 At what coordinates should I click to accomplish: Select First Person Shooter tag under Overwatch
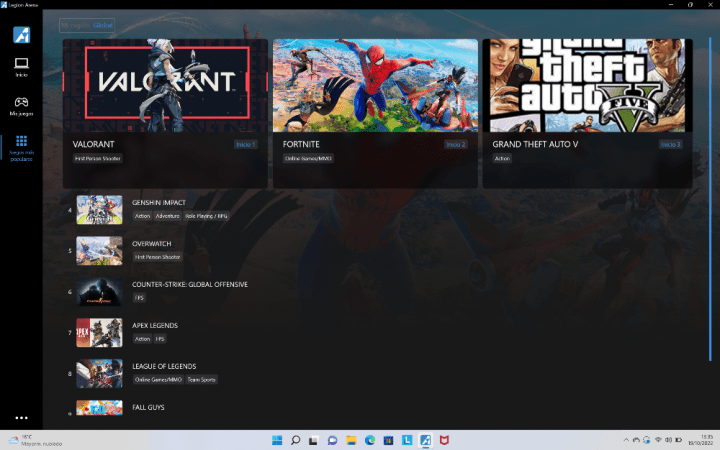158,257
